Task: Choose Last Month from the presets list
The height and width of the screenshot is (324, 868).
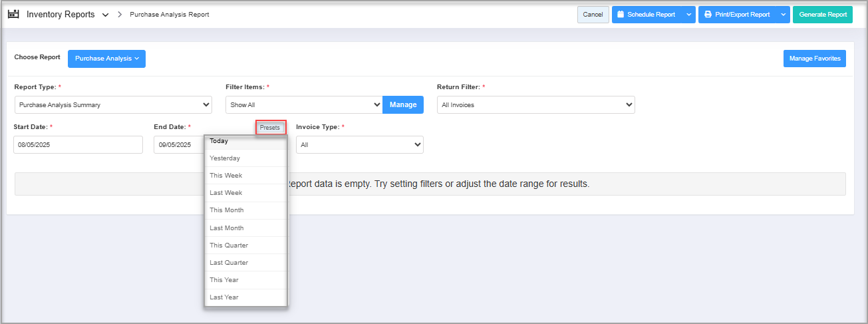Action: tap(226, 228)
